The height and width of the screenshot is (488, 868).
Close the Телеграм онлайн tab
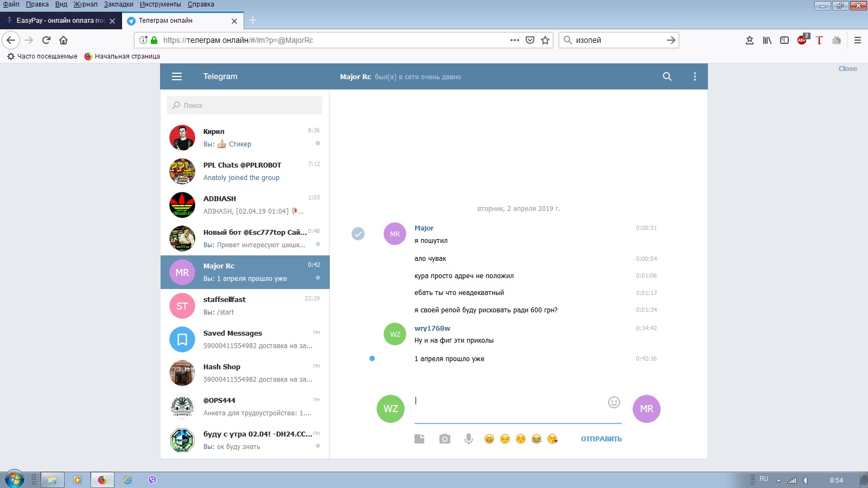coord(234,21)
